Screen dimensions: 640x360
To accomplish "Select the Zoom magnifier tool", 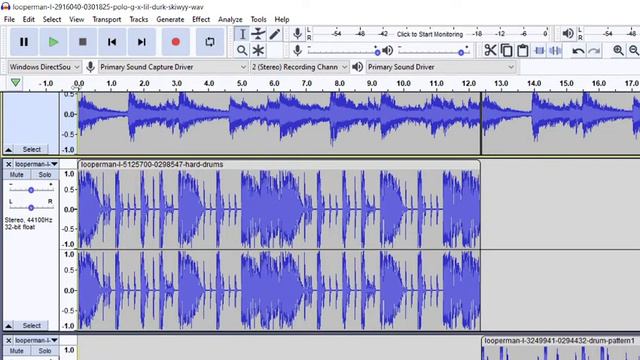I will coord(242,51).
